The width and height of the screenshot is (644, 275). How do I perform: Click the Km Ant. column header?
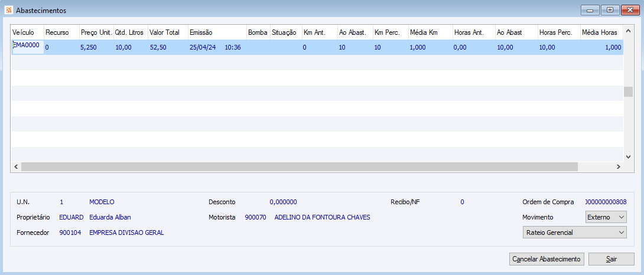click(320, 32)
